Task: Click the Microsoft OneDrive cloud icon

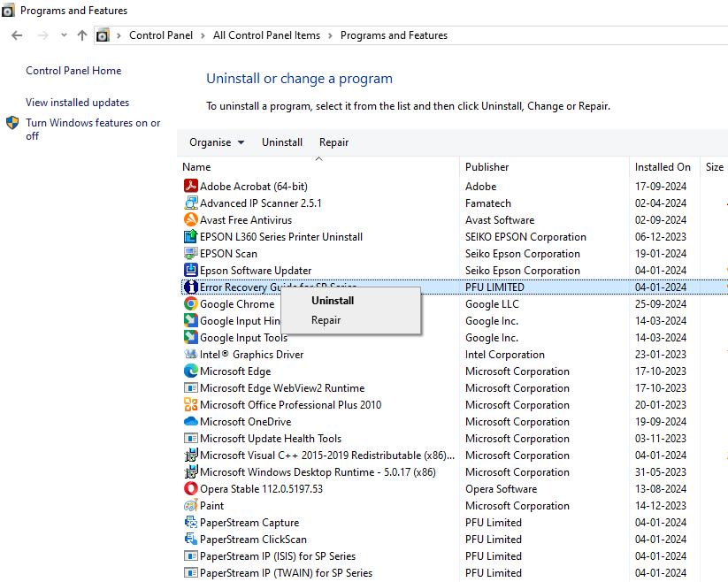Action: pos(190,422)
